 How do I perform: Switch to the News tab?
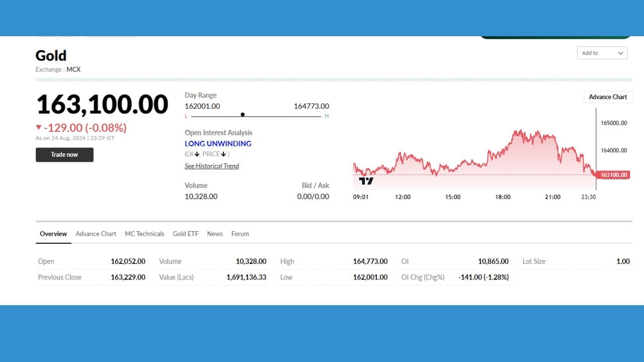215,234
